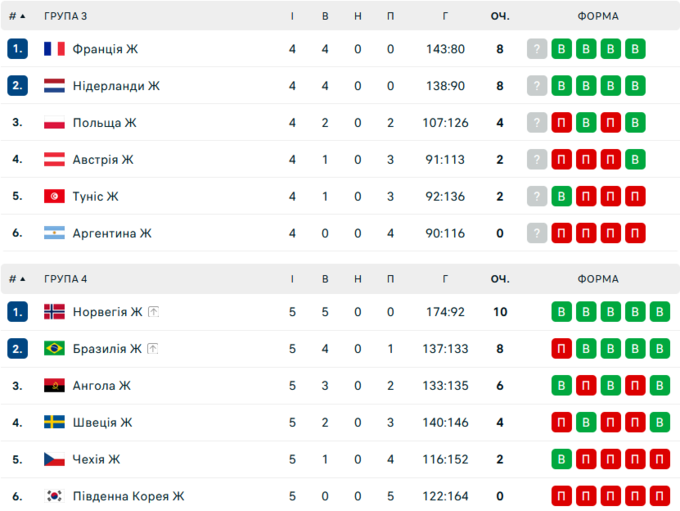Click the ФОРМА column header in Група 4

click(x=598, y=279)
